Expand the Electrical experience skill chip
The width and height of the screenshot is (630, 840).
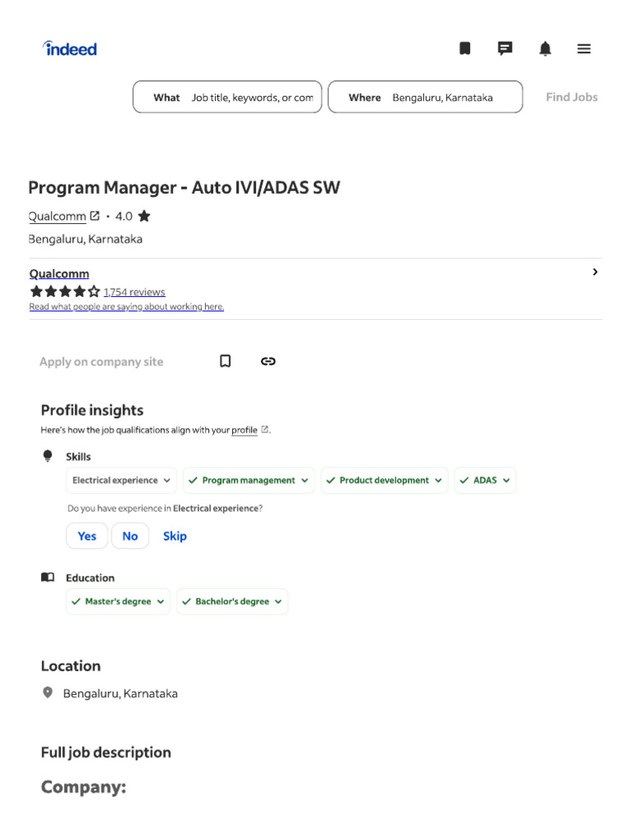coord(121,480)
